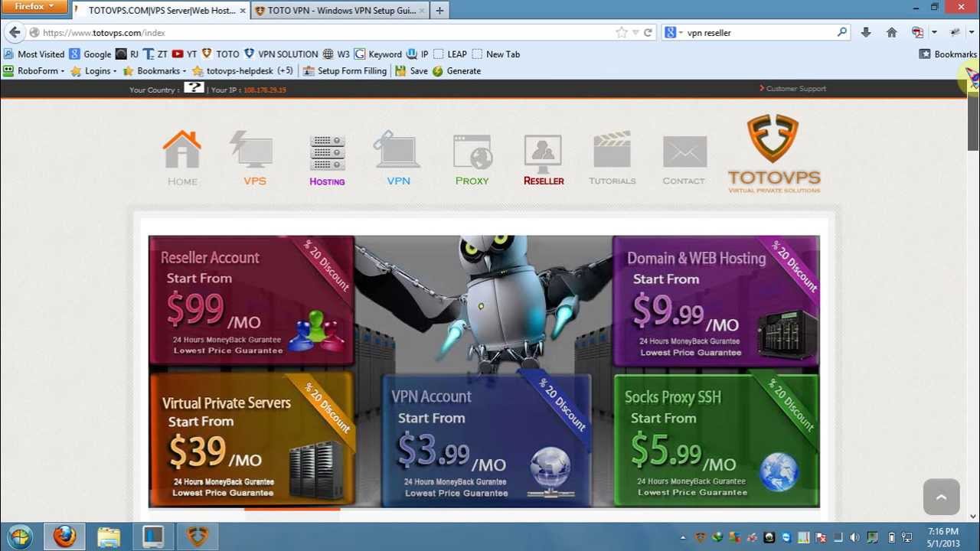This screenshot has width=980, height=551.
Task: Open the Virtual Private Servers $39 banner
Action: pos(251,439)
